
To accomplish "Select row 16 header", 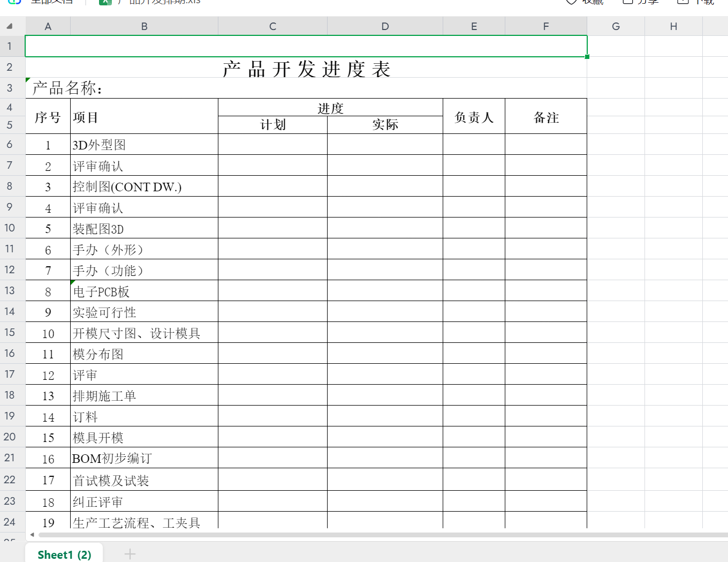I will coord(10,353).
